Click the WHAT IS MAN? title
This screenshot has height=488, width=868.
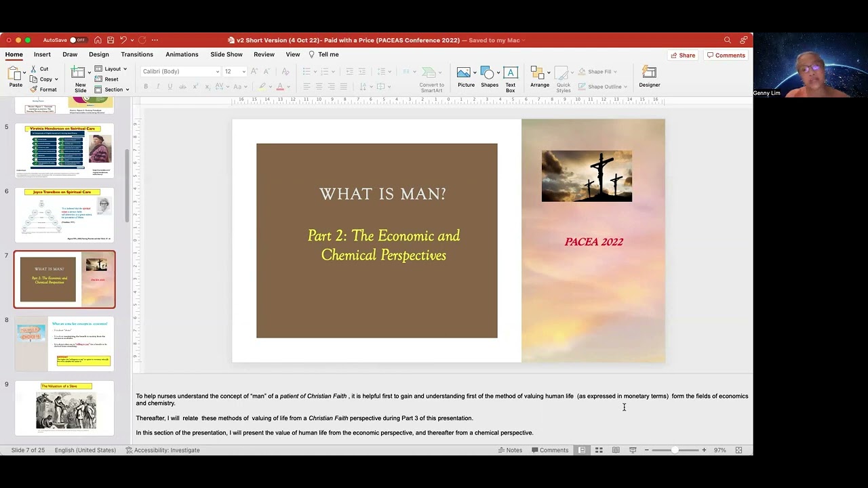click(382, 194)
